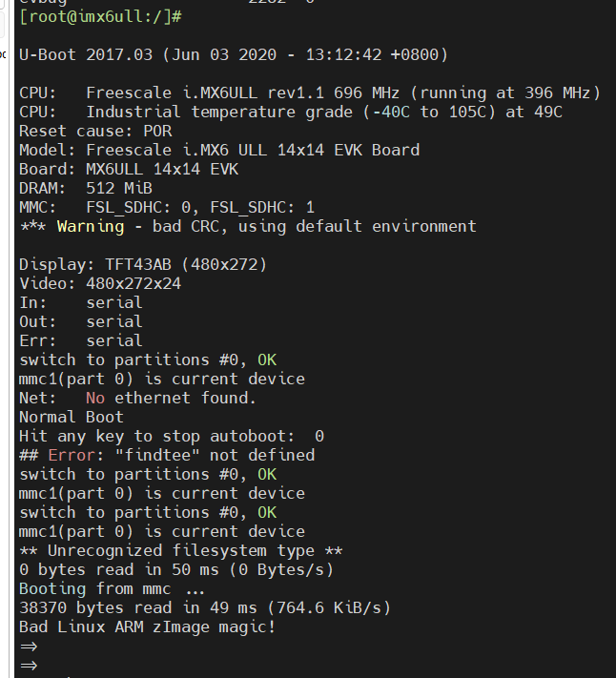Select the Model: Freescale i.MX6 ULL line
The width and height of the screenshot is (616, 678).
(x=219, y=150)
